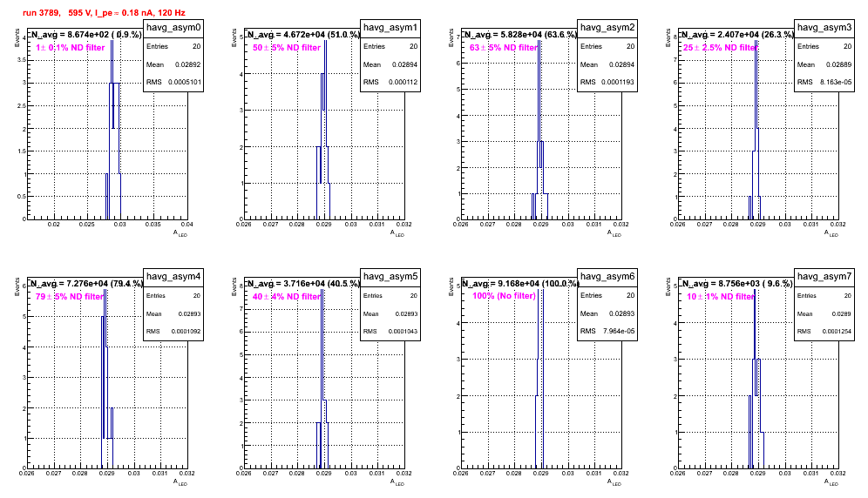The image size is (868, 498).
Task: Click Mean 0.0289 in havg_asym7 stats
Action: pos(824,313)
